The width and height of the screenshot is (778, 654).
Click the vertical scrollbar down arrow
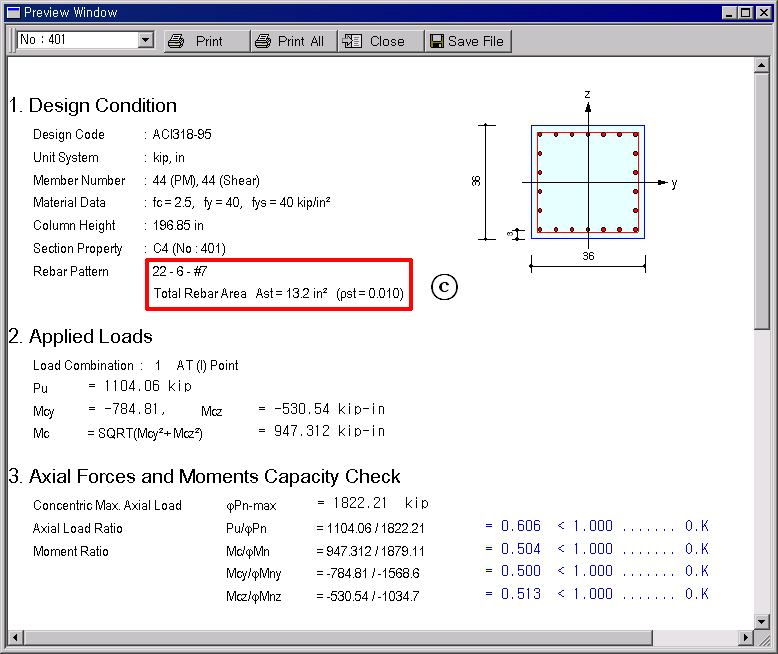pyautogui.click(x=762, y=622)
